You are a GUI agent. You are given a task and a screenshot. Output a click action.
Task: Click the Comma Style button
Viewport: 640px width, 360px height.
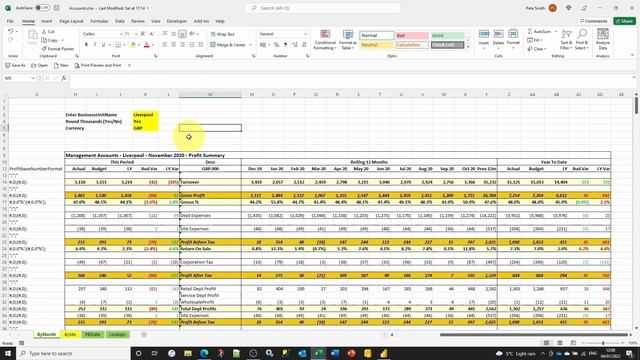285,44
